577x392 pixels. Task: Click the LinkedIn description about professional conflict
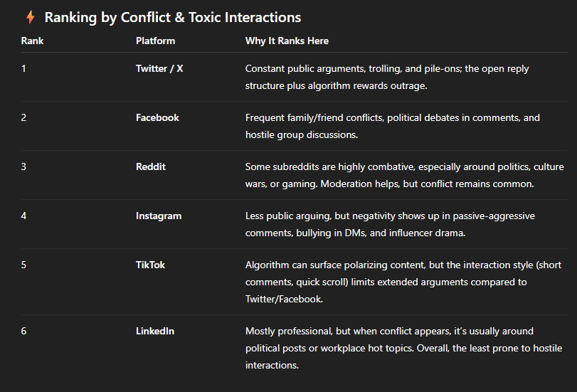point(403,347)
